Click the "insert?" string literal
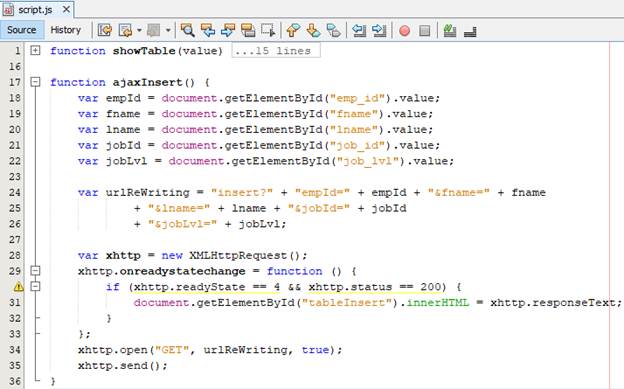 [x=242, y=192]
